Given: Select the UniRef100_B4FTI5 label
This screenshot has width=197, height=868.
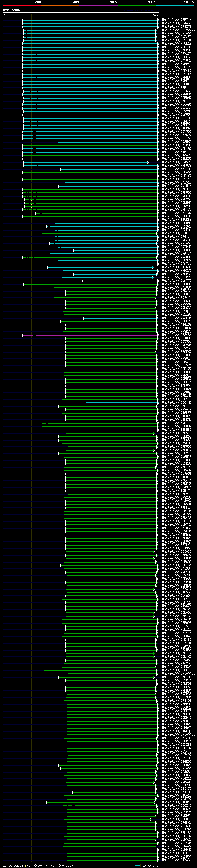Looking at the screenshot, I should (x=176, y=152).
